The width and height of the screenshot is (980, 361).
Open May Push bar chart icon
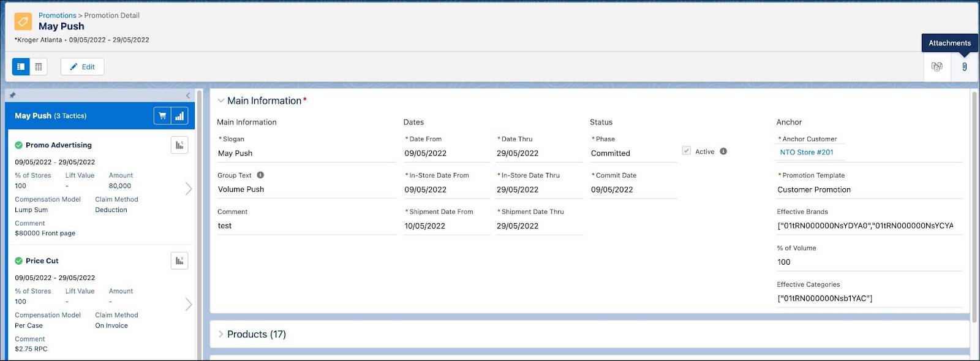pos(179,116)
